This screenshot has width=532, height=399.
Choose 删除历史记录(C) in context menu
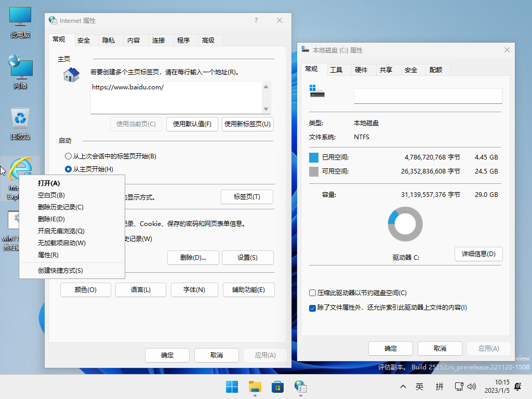[72, 207]
